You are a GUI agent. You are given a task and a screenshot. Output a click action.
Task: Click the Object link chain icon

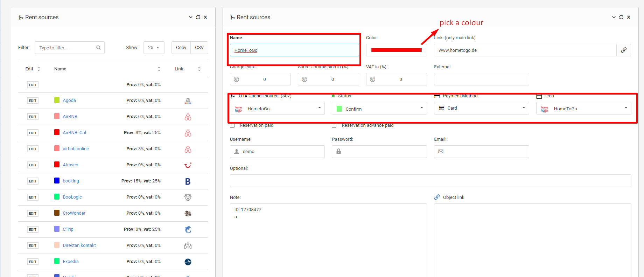click(x=437, y=197)
